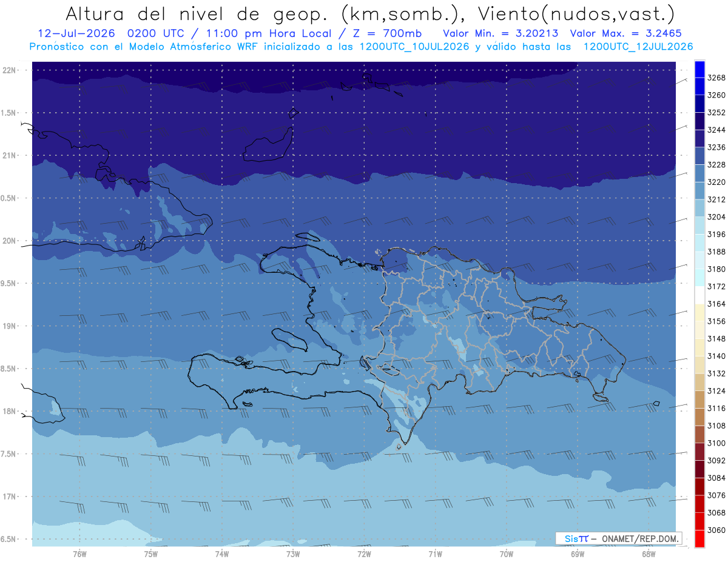Click the "0.5N" latitude label
The height and width of the screenshot is (562, 728).
(8, 198)
